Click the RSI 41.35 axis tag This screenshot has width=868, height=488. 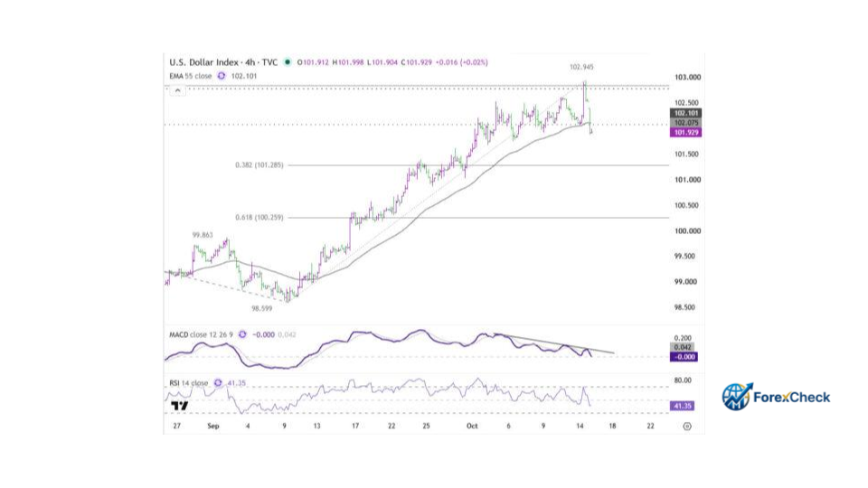pos(683,406)
